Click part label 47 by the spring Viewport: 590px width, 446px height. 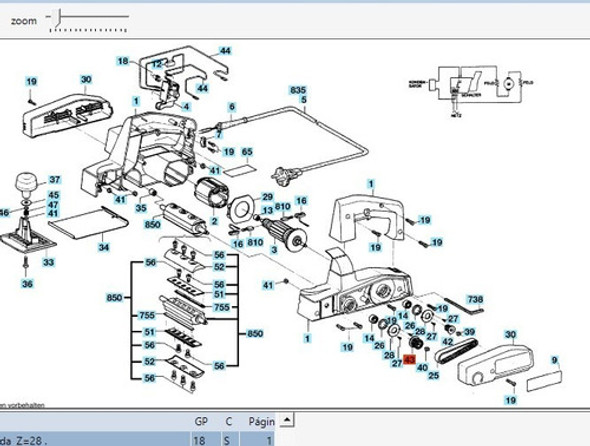pyautogui.click(x=53, y=205)
